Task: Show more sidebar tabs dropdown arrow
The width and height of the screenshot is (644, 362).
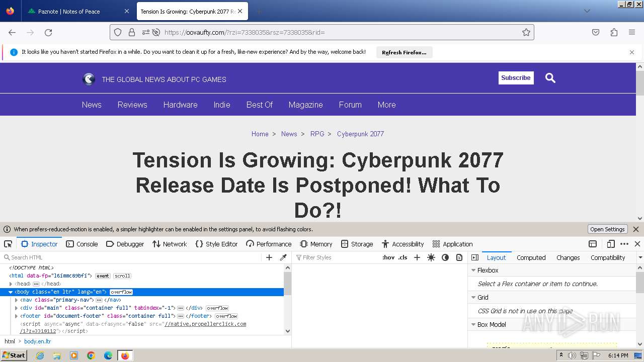Action: coord(640,257)
